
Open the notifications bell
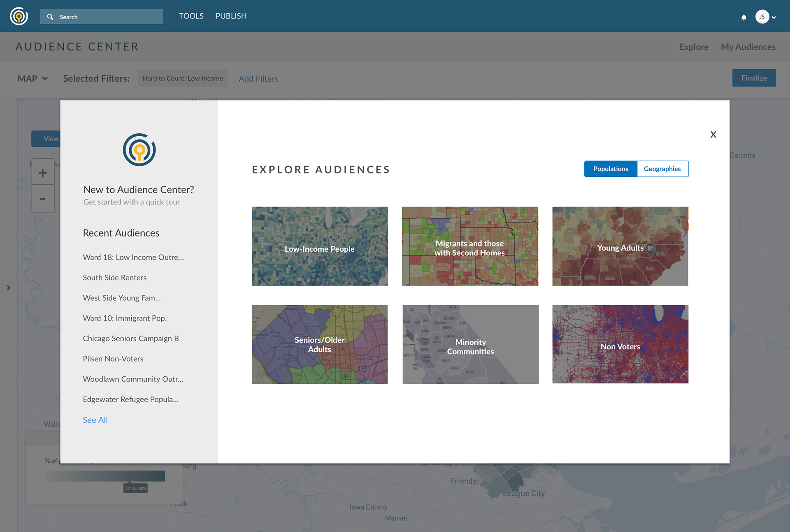[x=744, y=17]
